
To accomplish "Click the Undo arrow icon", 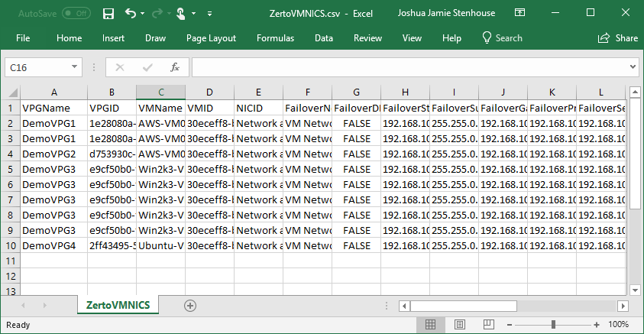I will pyautogui.click(x=131, y=14).
